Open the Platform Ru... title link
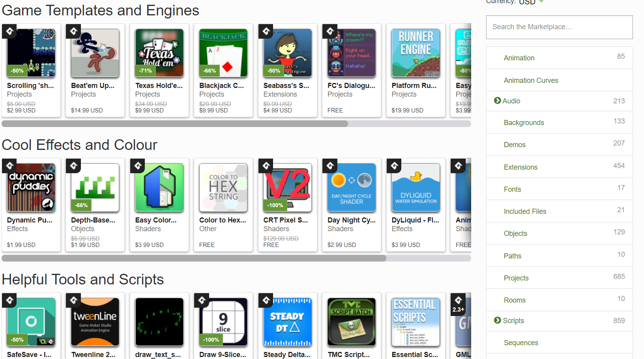644x359 pixels. click(x=414, y=86)
